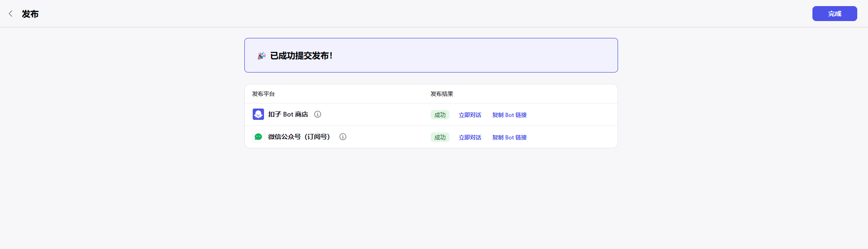Viewport: 868px width, 249px height.
Task: Click the 扣子 Bot 商店 platform icon
Action: [x=258, y=114]
